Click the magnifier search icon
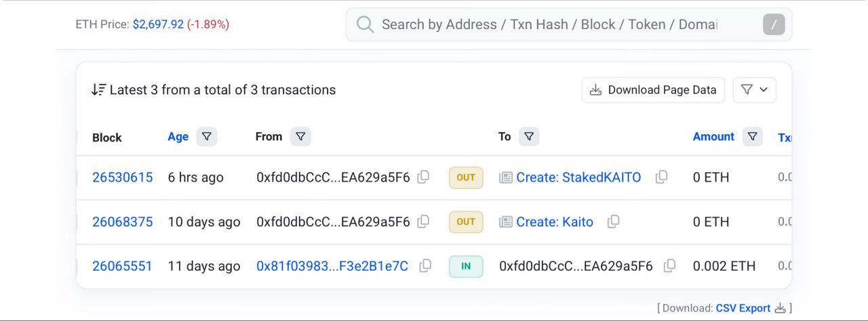Image resolution: width=868 pixels, height=321 pixels. pyautogui.click(x=366, y=25)
